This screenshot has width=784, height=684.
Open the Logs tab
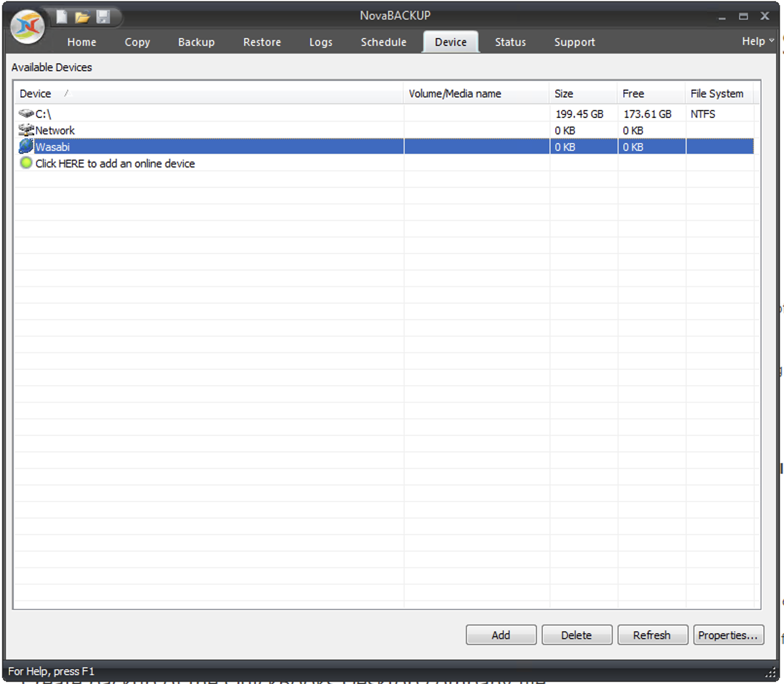pos(321,42)
